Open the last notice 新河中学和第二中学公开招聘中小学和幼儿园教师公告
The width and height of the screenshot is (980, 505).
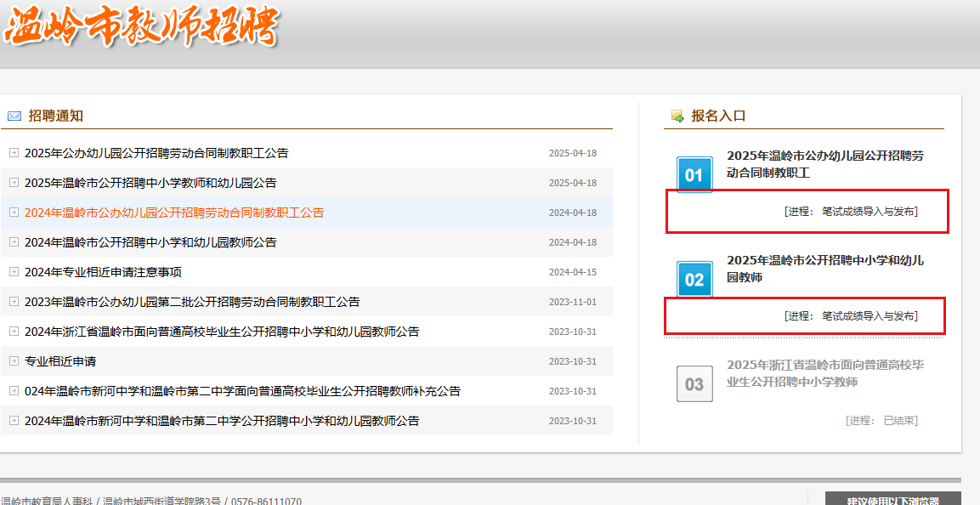222,421
